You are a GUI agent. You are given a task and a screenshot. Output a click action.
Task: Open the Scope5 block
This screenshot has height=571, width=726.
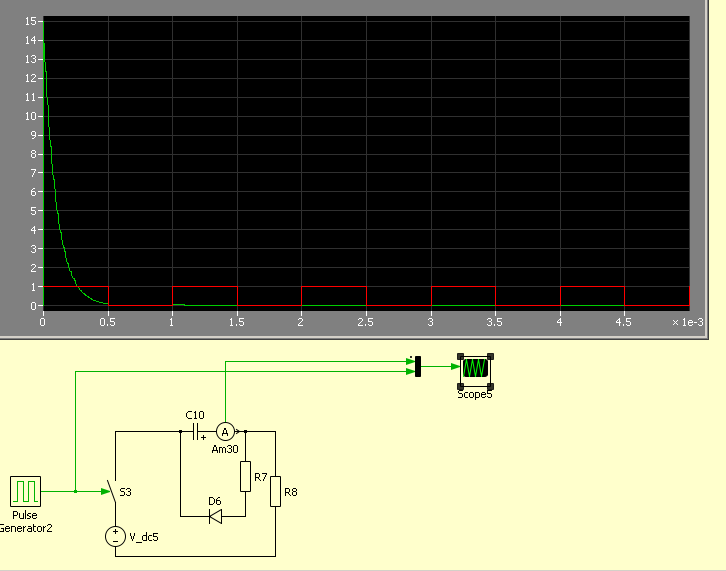click(x=476, y=369)
